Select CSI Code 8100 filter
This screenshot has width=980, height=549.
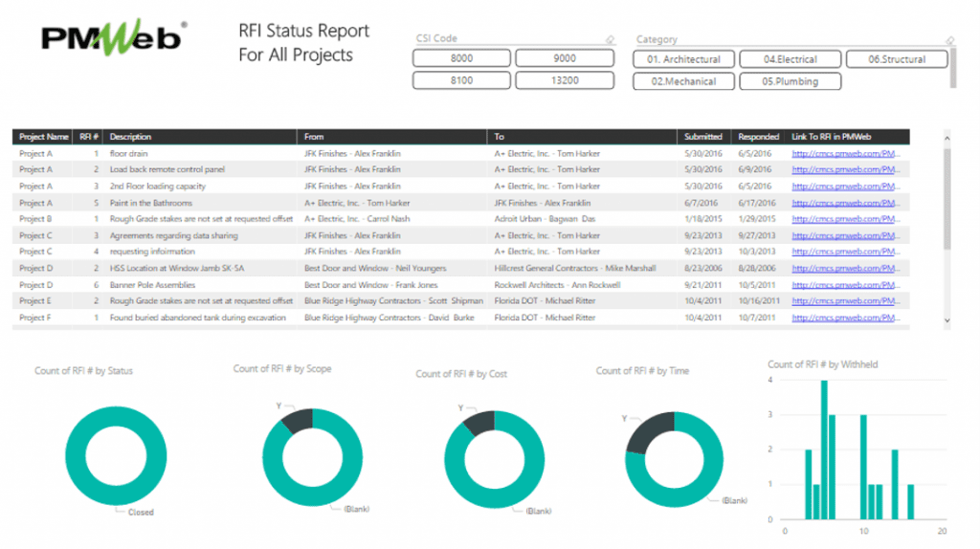click(x=461, y=80)
